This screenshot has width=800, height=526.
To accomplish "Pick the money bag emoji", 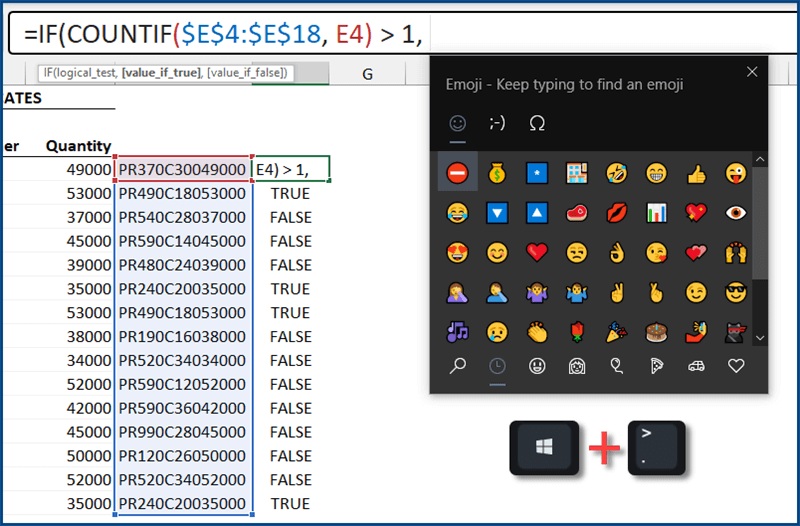I will 497,174.
